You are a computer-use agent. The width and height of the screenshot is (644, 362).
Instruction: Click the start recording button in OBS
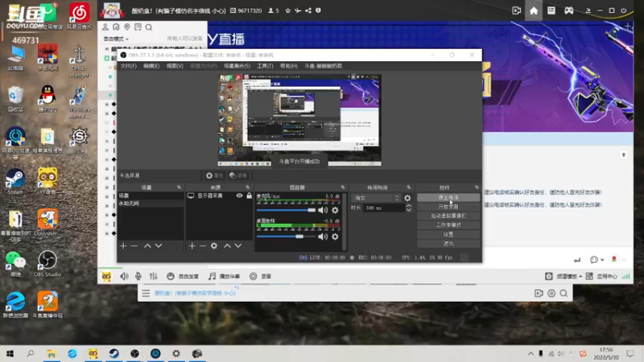448,207
